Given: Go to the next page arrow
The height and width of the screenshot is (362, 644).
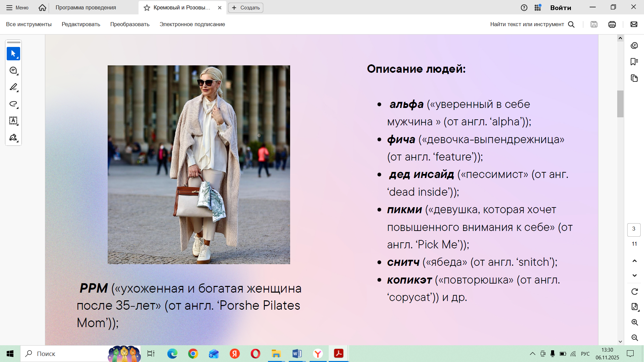Looking at the screenshot, I should [x=634, y=276].
